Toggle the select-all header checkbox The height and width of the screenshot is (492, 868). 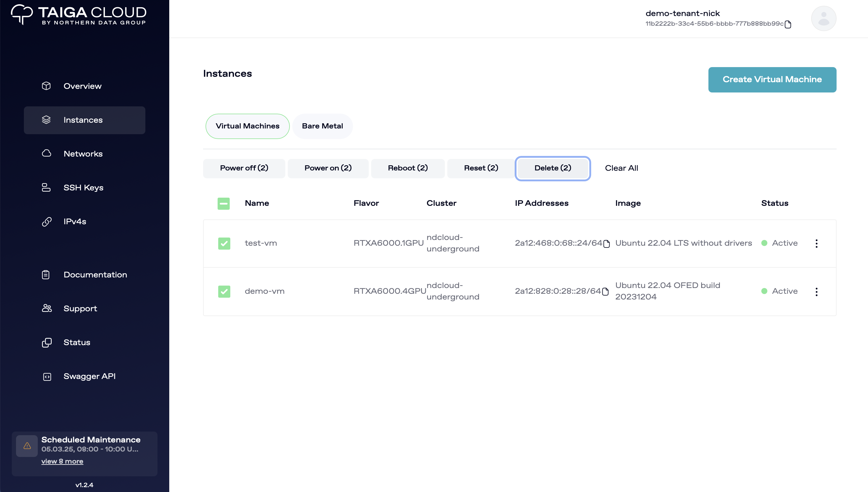click(x=223, y=203)
